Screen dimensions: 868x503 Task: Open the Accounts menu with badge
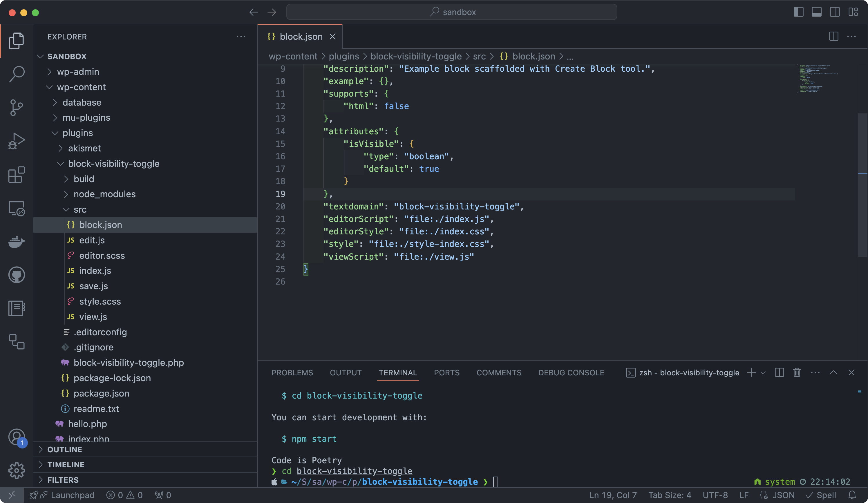coord(17,437)
